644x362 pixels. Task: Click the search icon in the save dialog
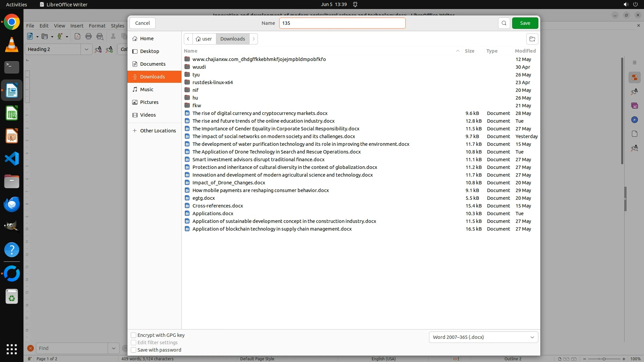coord(504,23)
